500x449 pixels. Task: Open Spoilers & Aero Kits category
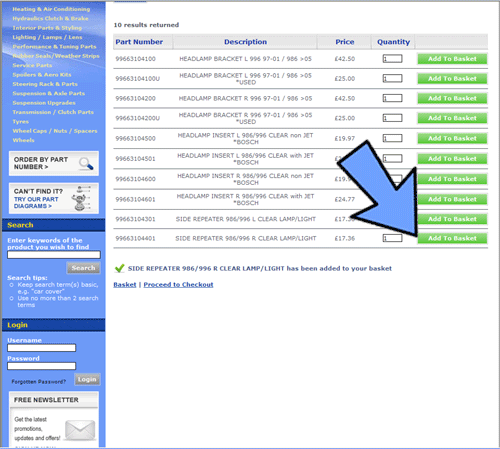pyautogui.click(x=42, y=74)
